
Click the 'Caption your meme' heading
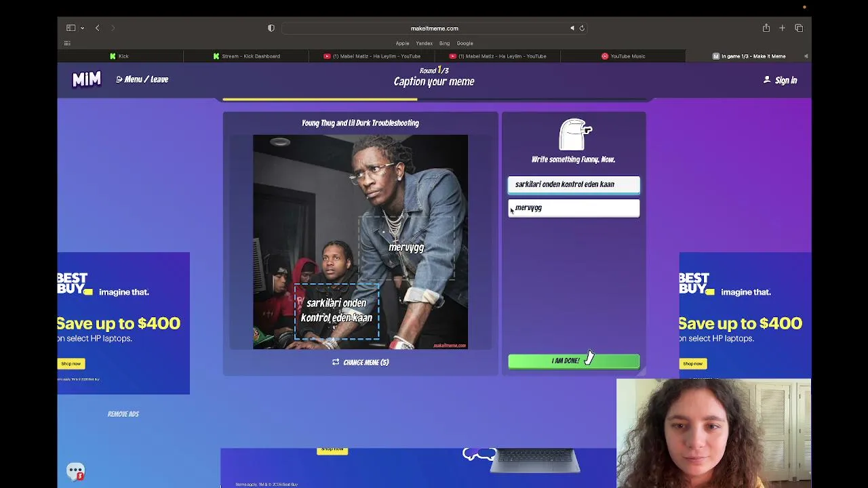pyautogui.click(x=434, y=82)
